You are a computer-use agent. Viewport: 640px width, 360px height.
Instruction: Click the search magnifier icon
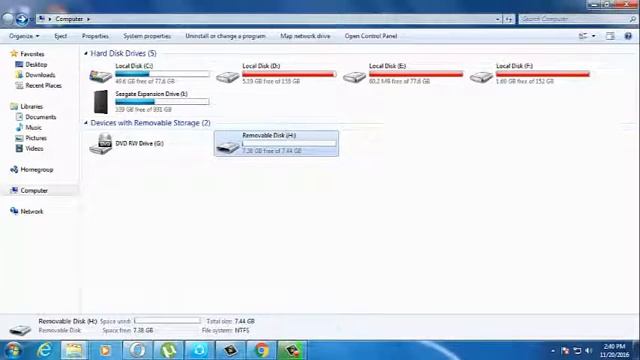pos(633,19)
